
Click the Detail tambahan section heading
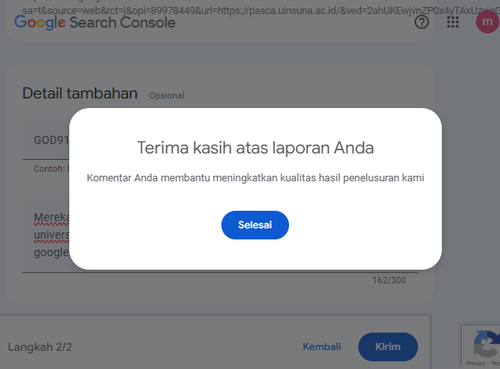point(80,93)
